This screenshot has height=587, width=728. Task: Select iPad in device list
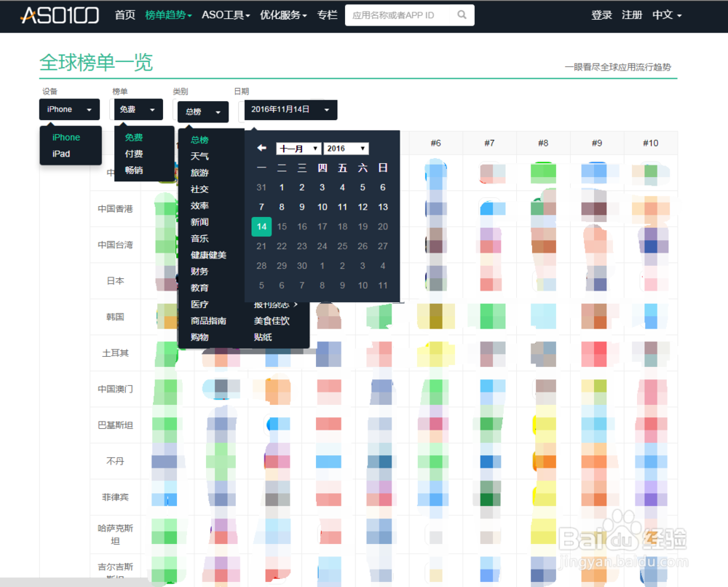[61, 154]
